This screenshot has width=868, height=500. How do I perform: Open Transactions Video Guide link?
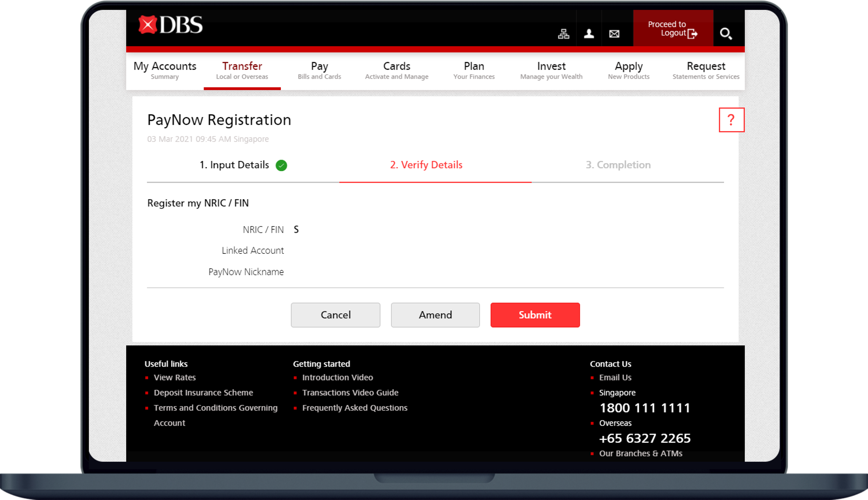point(350,393)
